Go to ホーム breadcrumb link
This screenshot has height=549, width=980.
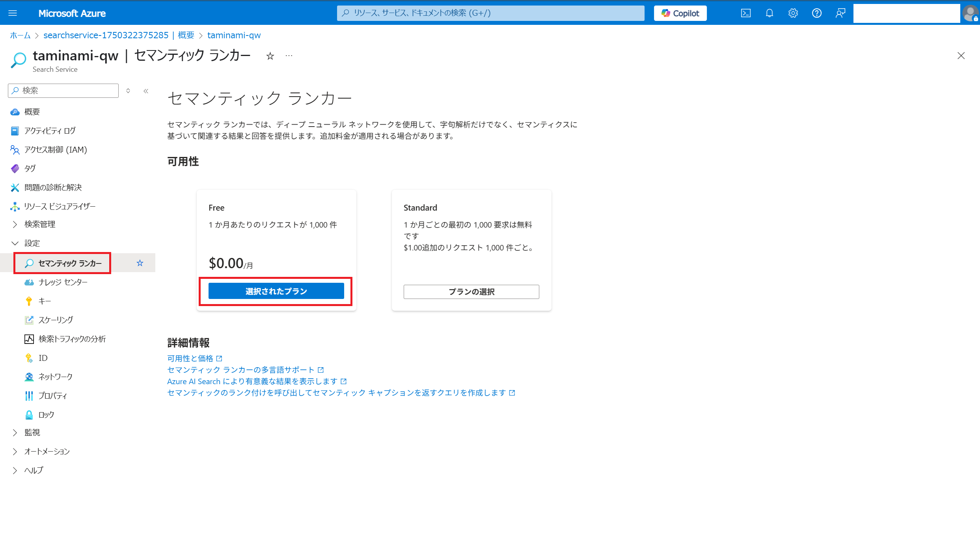pyautogui.click(x=20, y=35)
